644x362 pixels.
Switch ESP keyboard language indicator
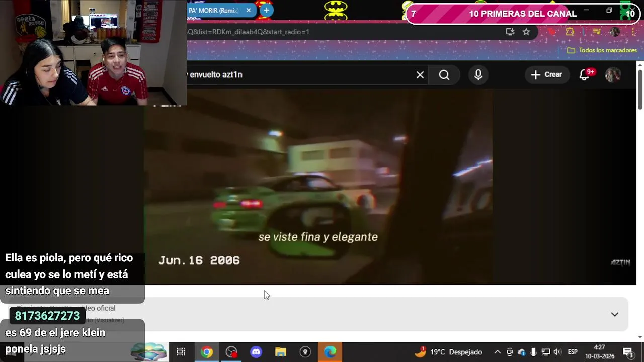click(573, 352)
